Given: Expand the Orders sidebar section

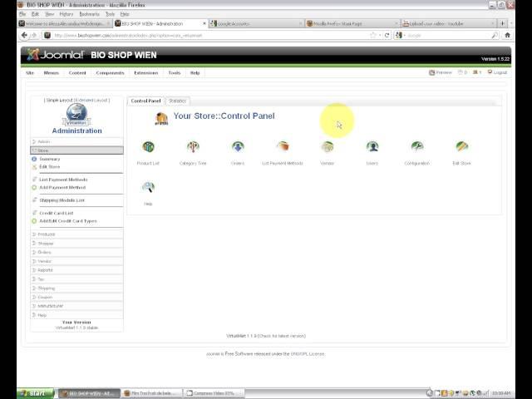Looking at the screenshot, I should tap(77, 252).
